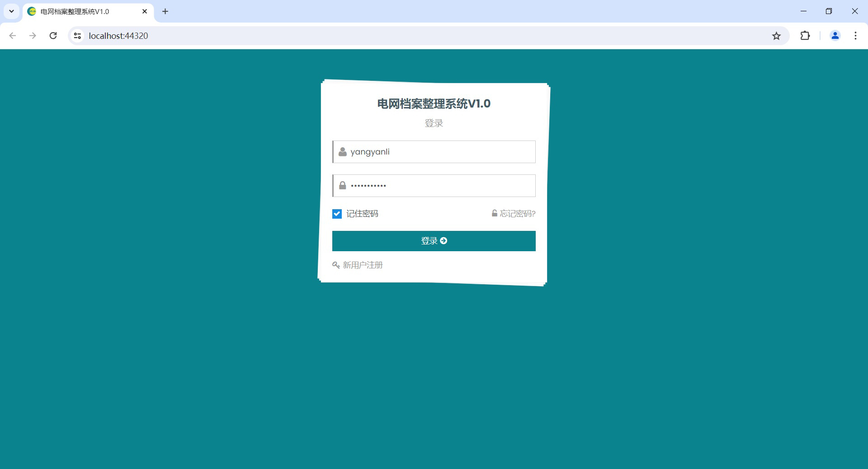Focus the username field containing yangyanli
The image size is (868, 469).
441,152
